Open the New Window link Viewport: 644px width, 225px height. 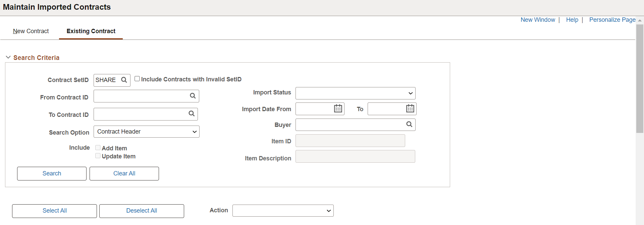click(538, 20)
